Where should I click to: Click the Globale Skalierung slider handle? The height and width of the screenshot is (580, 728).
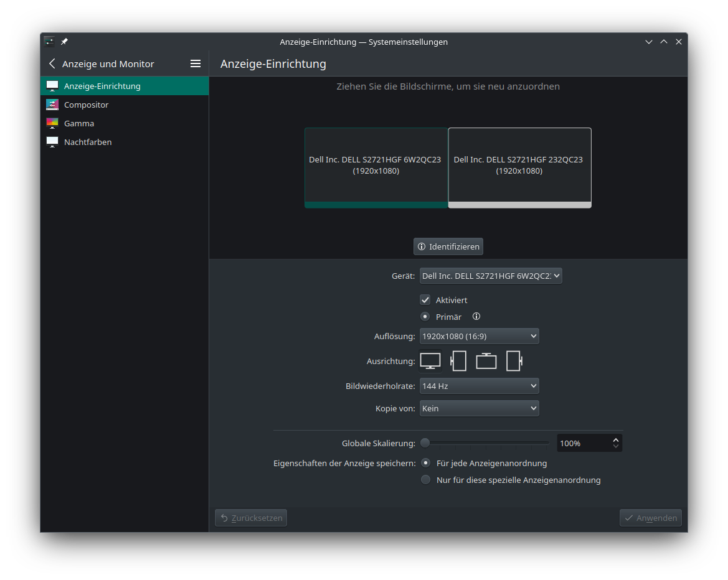click(425, 443)
